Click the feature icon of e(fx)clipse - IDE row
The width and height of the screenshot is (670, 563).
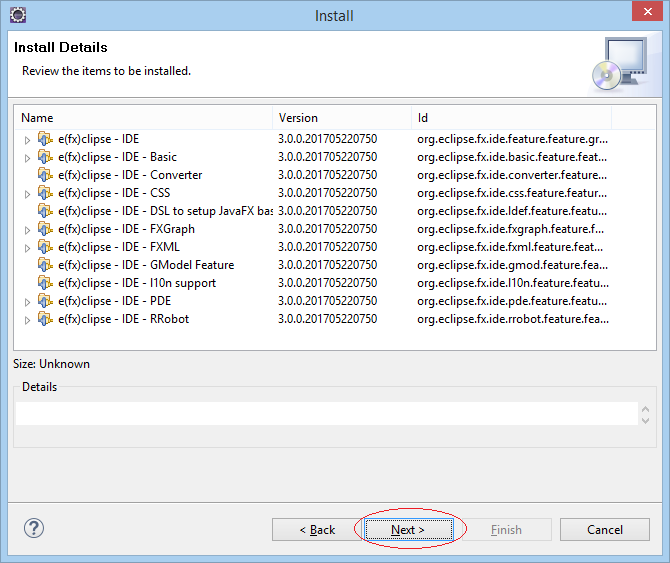click(45, 139)
